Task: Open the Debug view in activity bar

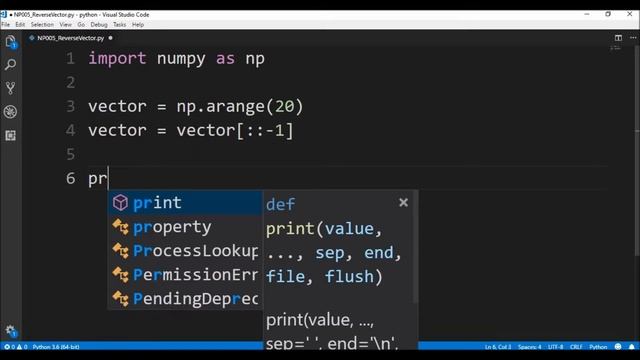Action: coord(11,111)
